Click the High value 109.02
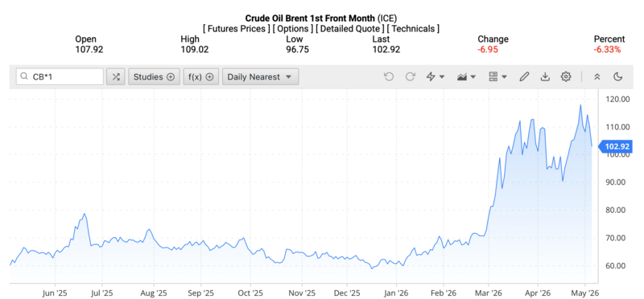 tap(195, 50)
